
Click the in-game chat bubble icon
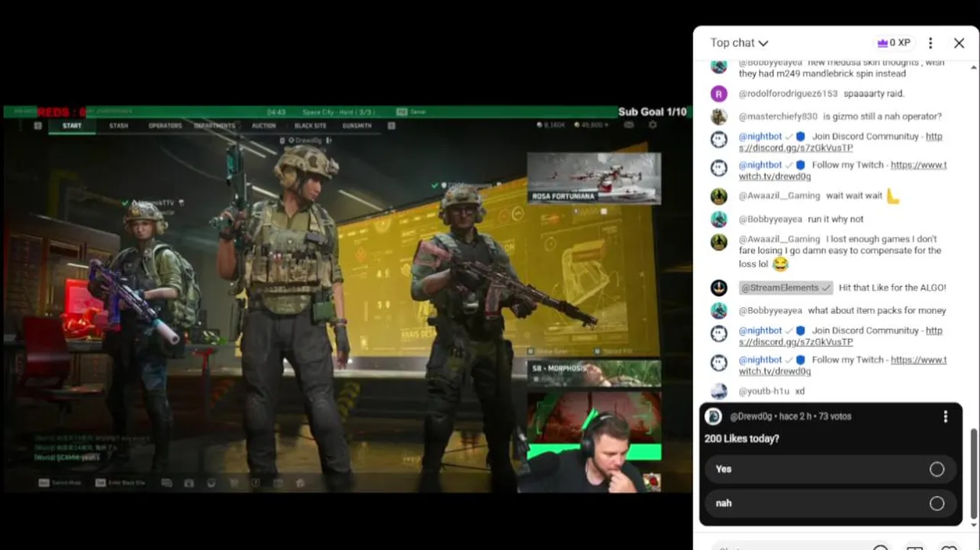point(166,483)
